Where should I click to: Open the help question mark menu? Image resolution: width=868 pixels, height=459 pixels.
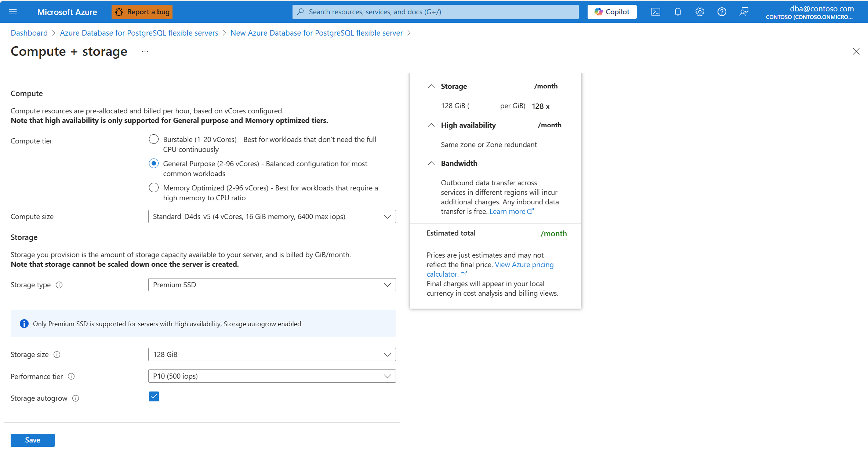(x=722, y=12)
